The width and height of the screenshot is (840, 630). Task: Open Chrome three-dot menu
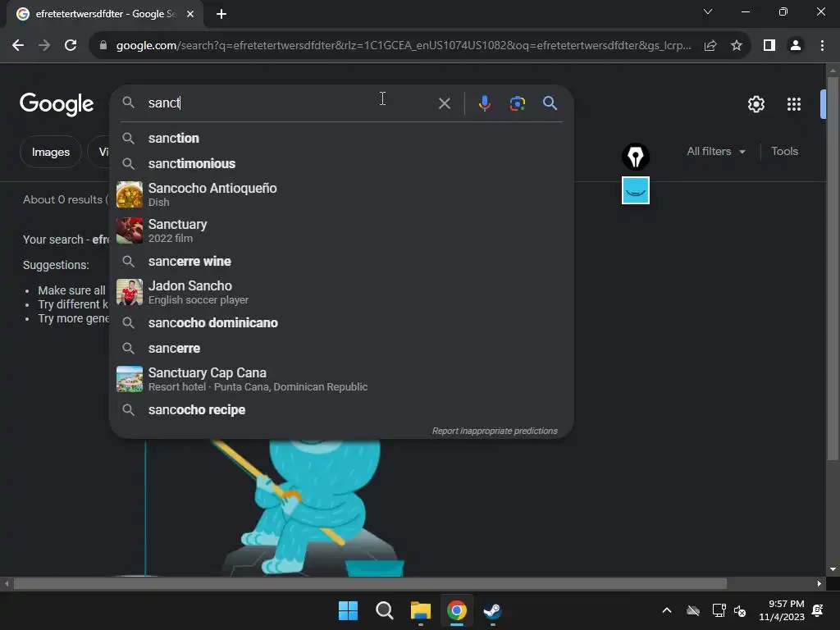[x=822, y=46]
